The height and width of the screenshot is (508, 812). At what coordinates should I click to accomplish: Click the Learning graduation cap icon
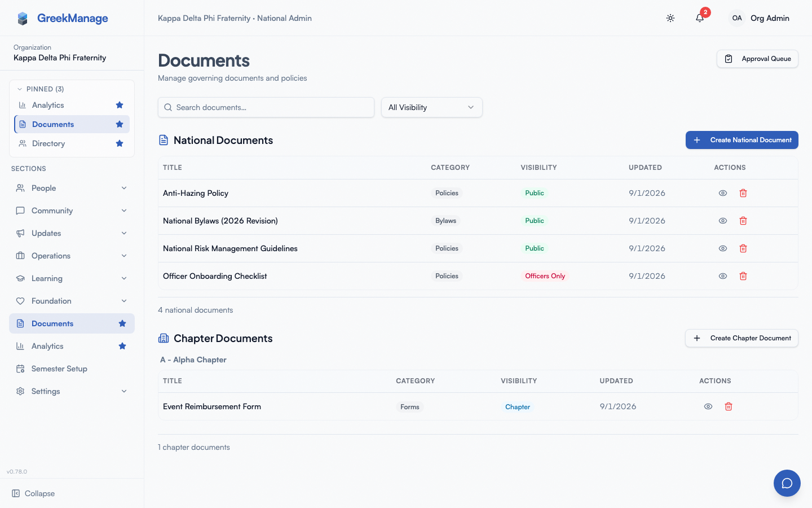pyautogui.click(x=20, y=278)
